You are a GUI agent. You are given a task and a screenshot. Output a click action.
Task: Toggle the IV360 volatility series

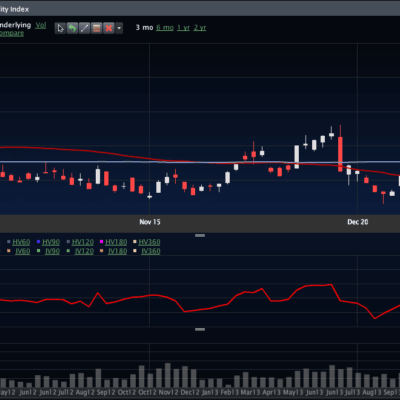151,251
